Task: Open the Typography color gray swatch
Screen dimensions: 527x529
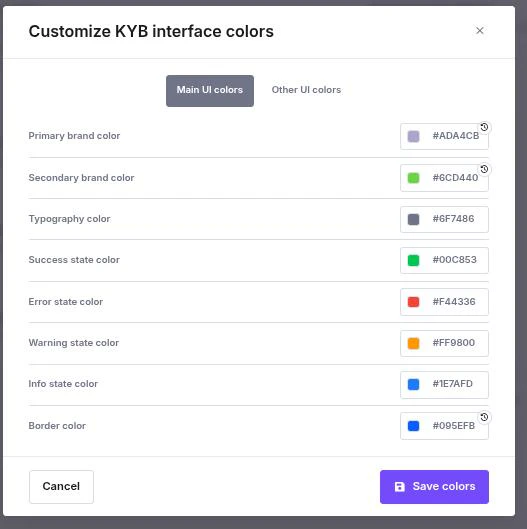Action: point(413,219)
